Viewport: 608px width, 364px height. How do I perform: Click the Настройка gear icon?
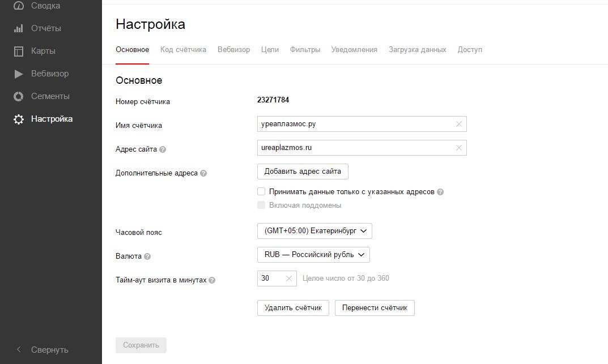coord(19,119)
